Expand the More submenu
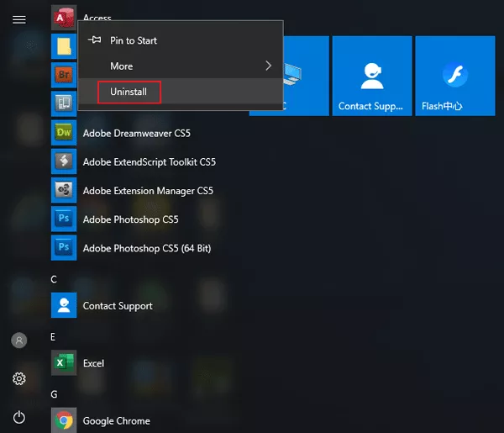Viewport: 504px width, 433px height. tap(181, 66)
